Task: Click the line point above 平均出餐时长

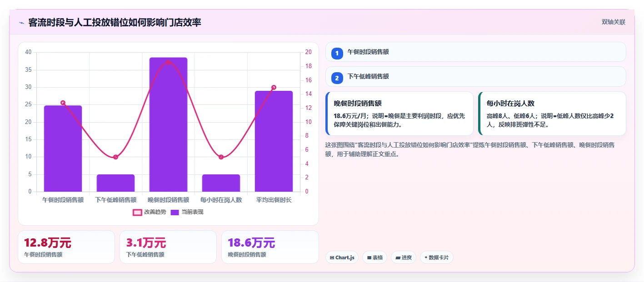Action: (x=274, y=87)
